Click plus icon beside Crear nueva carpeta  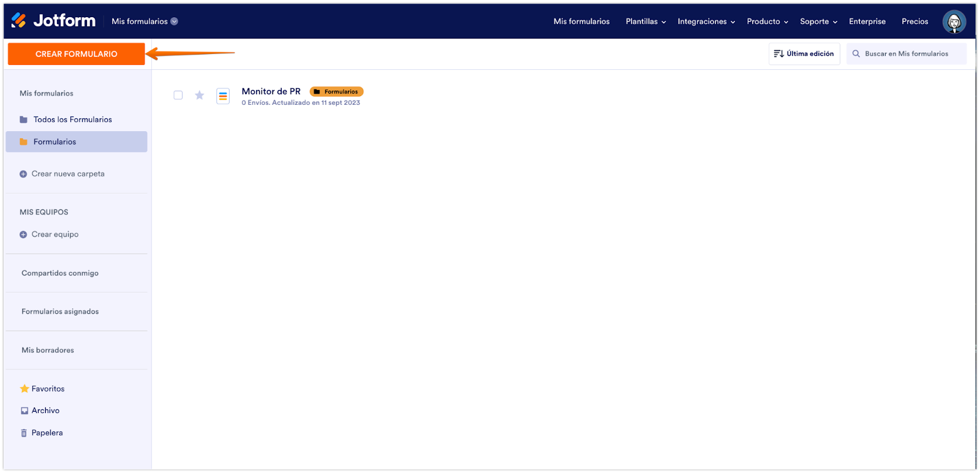pyautogui.click(x=23, y=174)
